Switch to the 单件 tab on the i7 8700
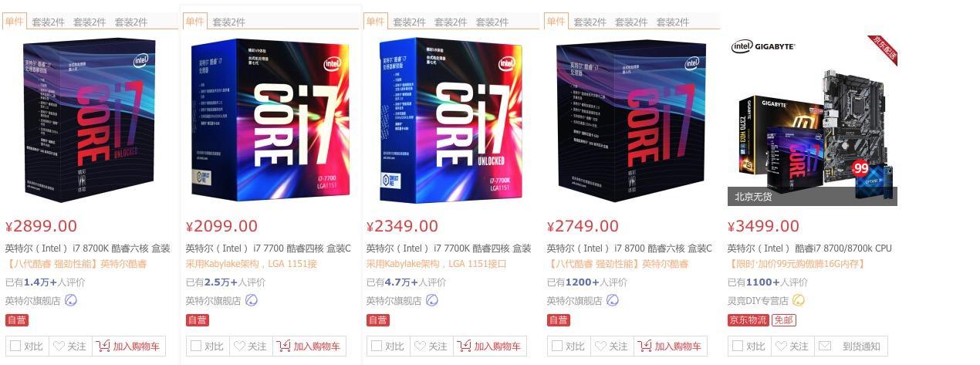 (x=556, y=21)
